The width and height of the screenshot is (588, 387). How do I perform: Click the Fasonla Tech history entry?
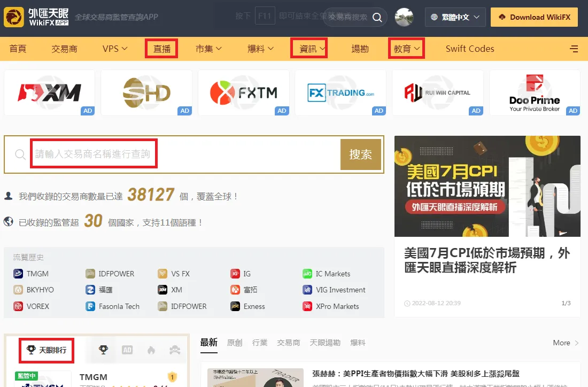pyautogui.click(x=113, y=306)
